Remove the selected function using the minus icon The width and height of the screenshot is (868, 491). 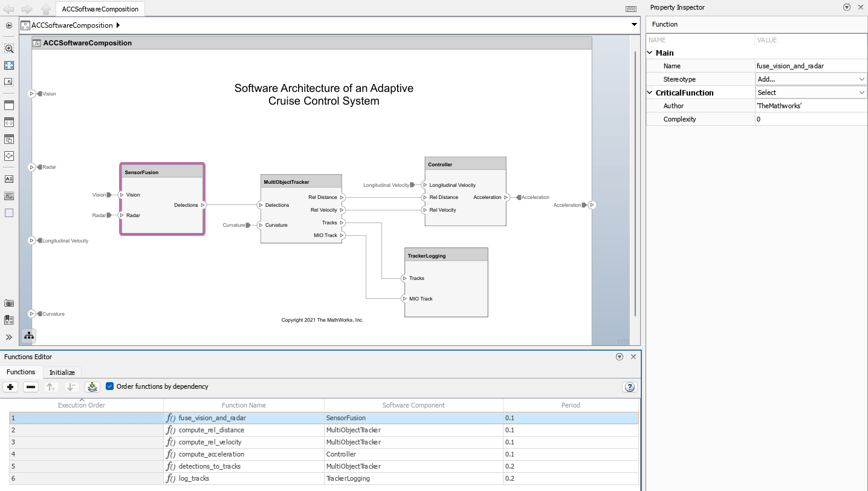click(x=30, y=387)
